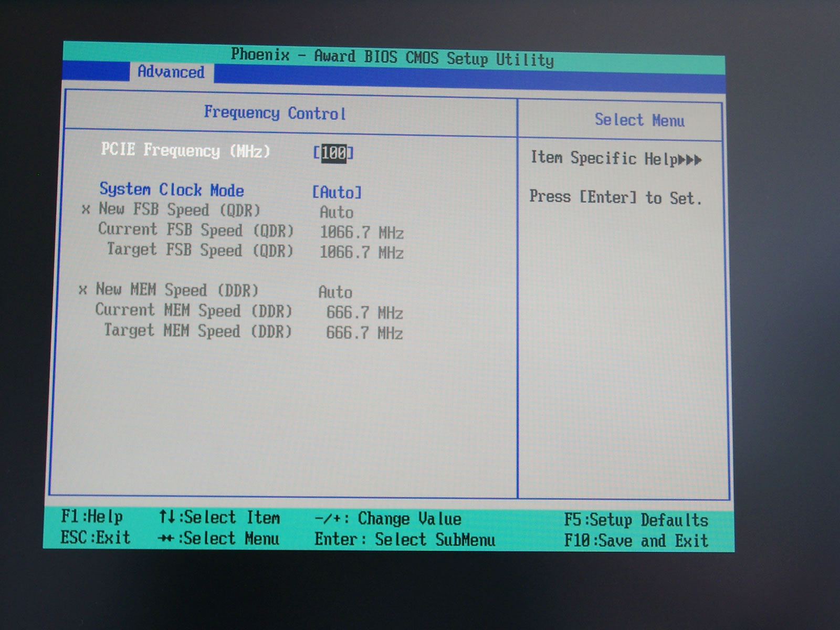
Task: Click the F1:Help hint
Action: pyautogui.click(x=92, y=517)
